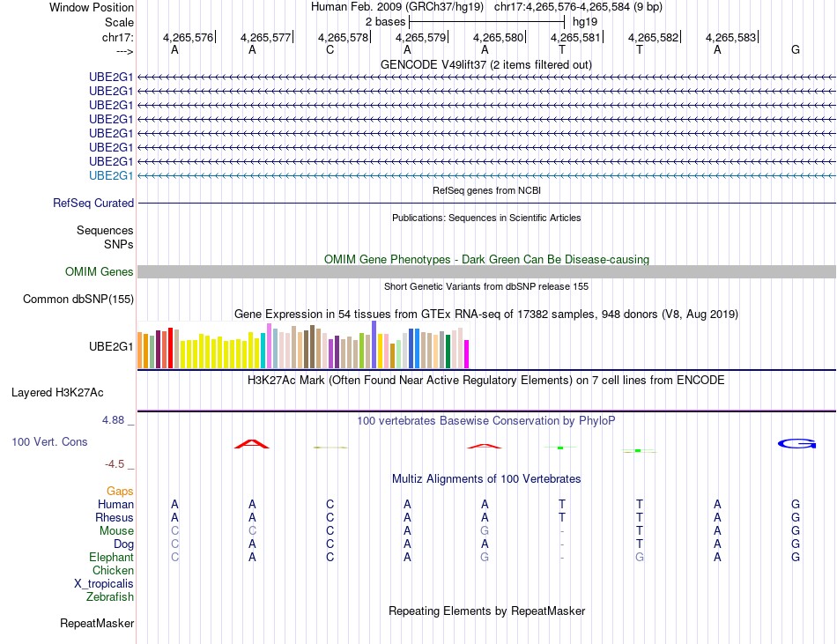Click the light-blue UBE2G1 transcript label
The height and width of the screenshot is (644, 837).
111,175
